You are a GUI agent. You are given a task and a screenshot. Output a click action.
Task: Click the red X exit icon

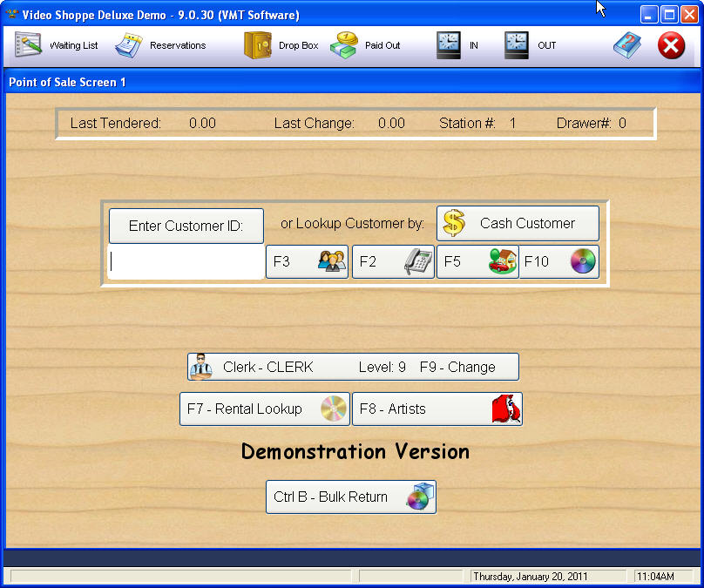point(671,45)
